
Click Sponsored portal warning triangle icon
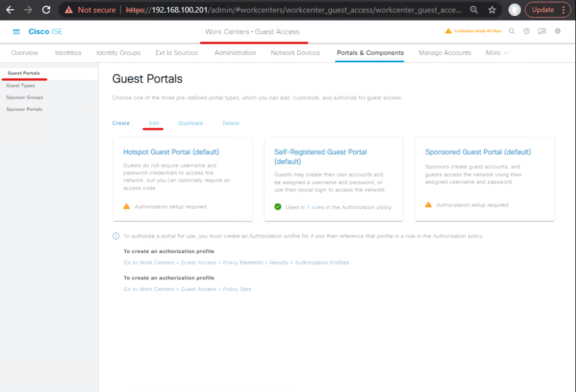[x=428, y=204]
